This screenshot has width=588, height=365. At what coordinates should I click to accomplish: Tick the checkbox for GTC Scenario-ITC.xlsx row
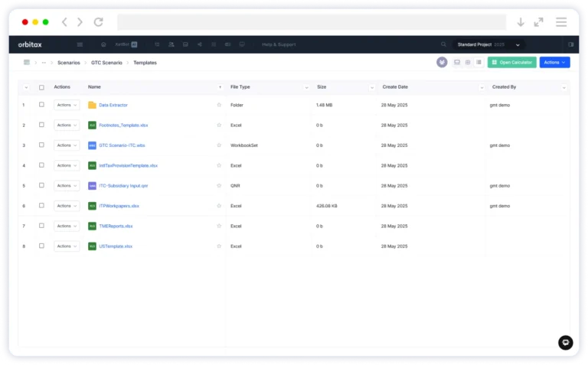coord(41,145)
